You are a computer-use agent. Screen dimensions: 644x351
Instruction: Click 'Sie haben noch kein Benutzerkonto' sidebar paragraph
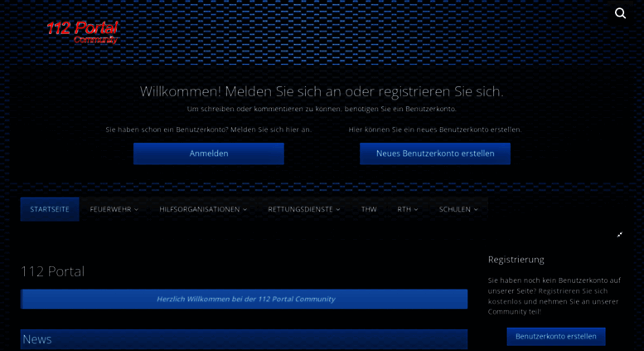[554, 296]
